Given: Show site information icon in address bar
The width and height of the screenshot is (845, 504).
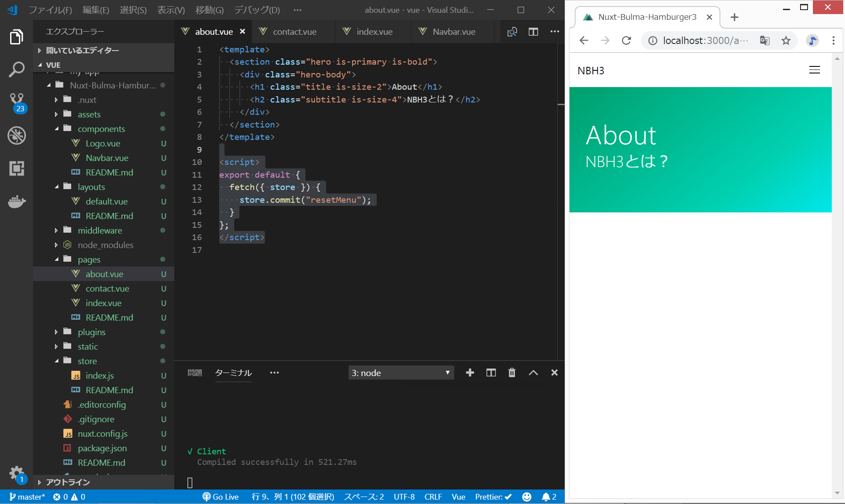Looking at the screenshot, I should 652,41.
